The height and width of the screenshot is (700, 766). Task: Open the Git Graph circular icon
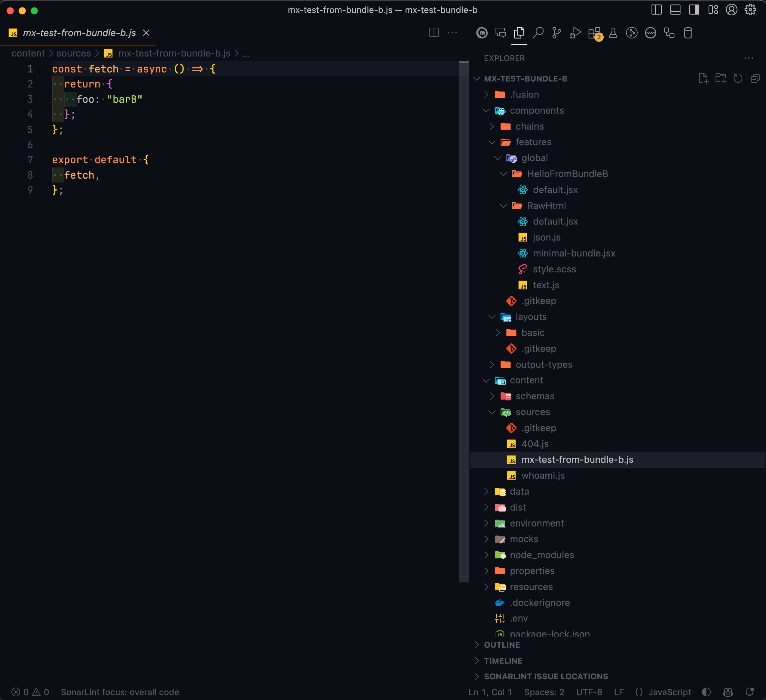click(x=632, y=33)
